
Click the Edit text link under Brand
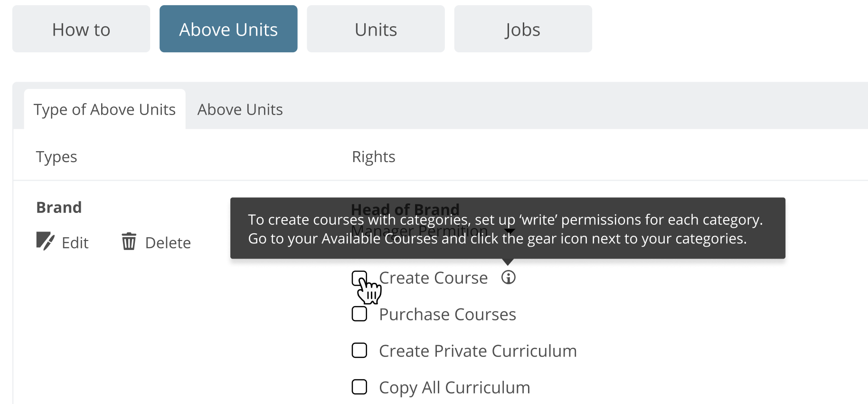(x=75, y=243)
